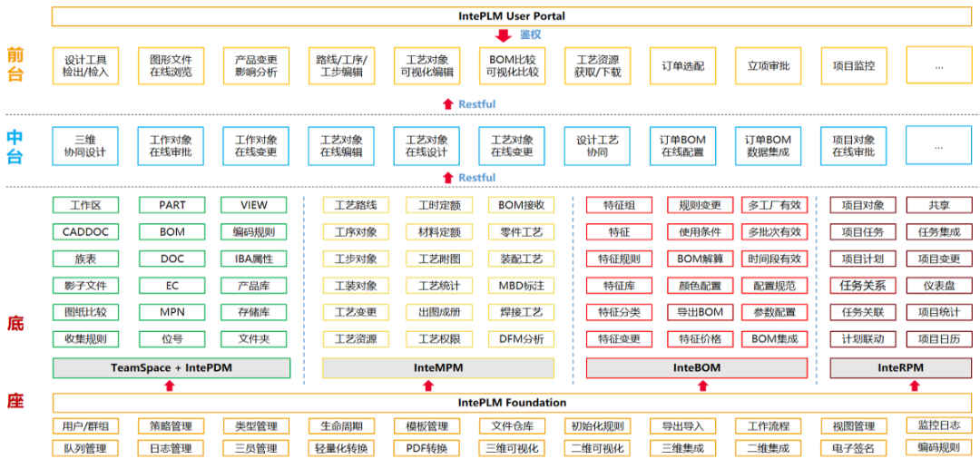Select the 三维 协同设计 box
The width and height of the screenshot is (980, 459).
(85, 146)
